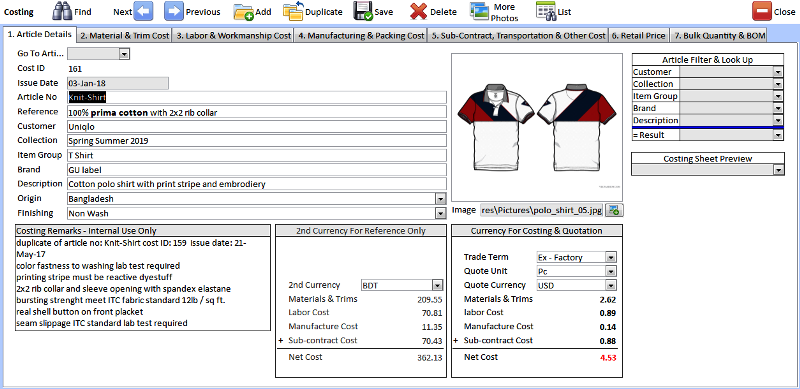Open the 2nd Currency BDT dropdown
The height and width of the screenshot is (389, 800).
(437, 285)
